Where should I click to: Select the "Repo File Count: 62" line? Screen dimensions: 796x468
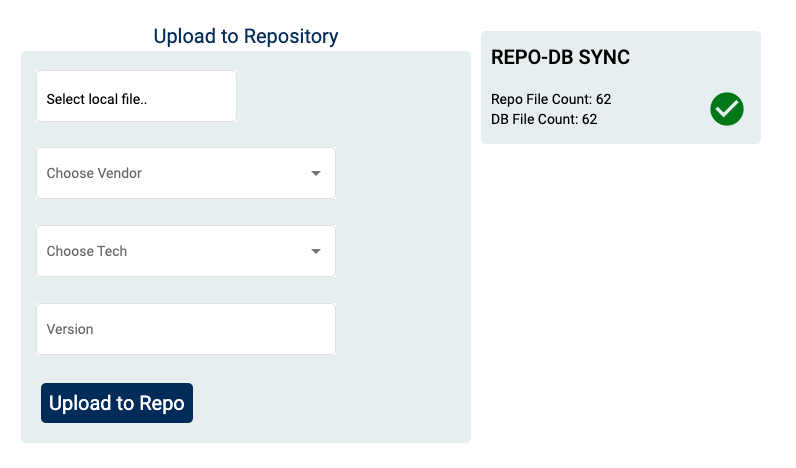coord(551,99)
